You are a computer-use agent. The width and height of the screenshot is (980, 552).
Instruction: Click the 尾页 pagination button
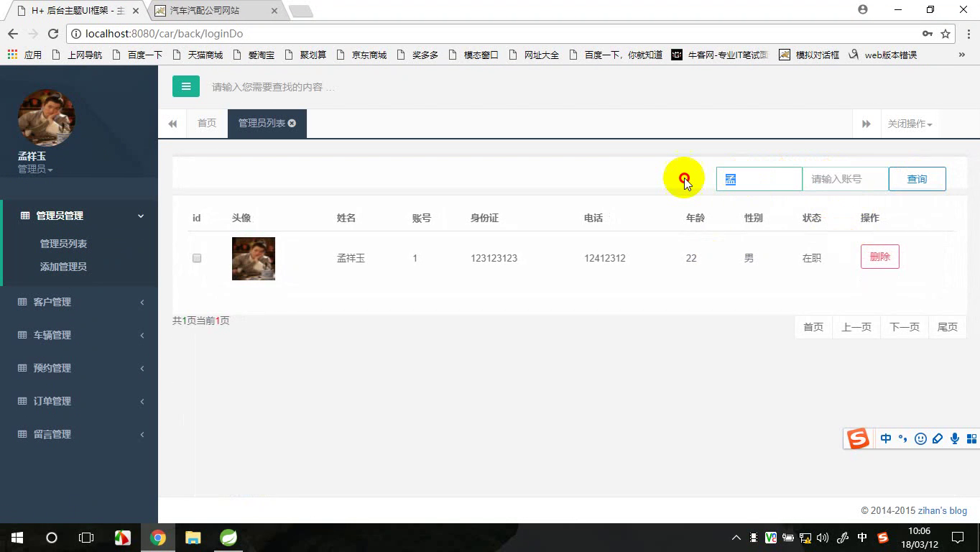948,327
